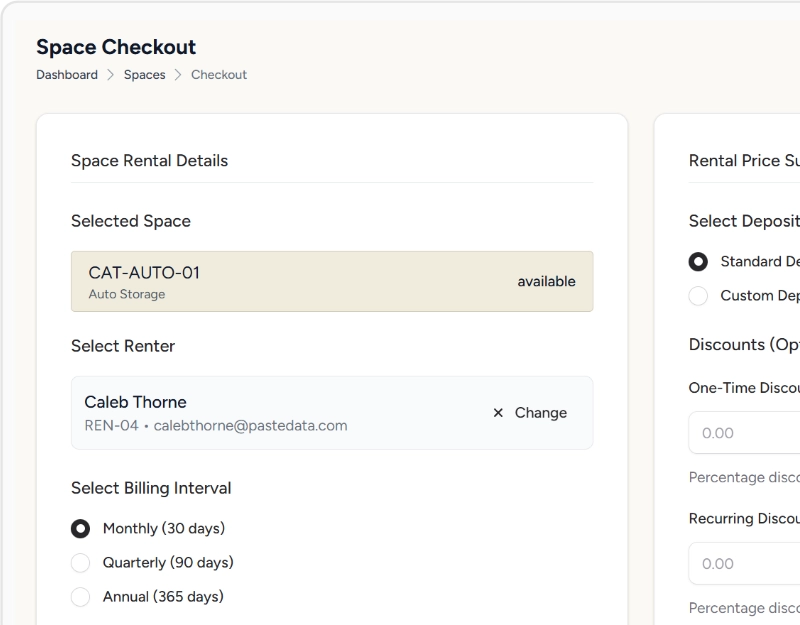Focus the One-Time Discount input field
Screen dimensions: 800x625
coord(745,433)
